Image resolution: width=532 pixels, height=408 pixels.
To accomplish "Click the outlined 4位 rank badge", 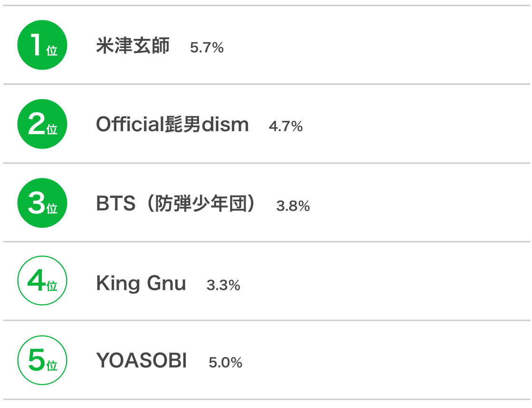I will click(42, 280).
